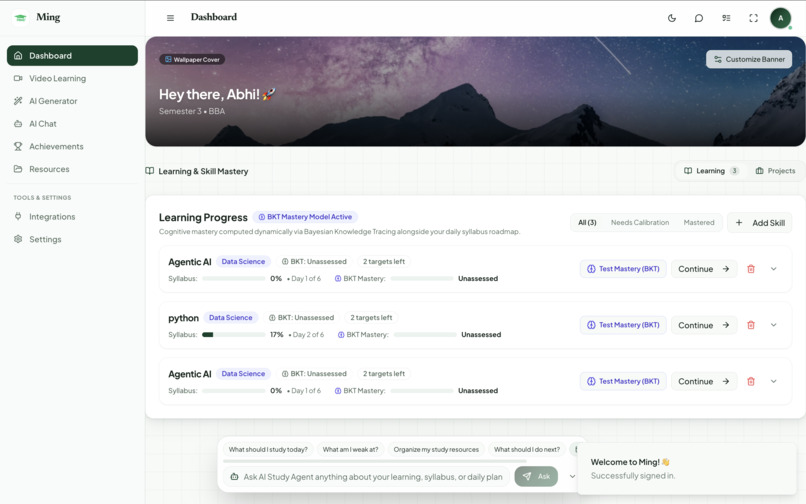Open AI Chat in sidebar

[x=72, y=123]
